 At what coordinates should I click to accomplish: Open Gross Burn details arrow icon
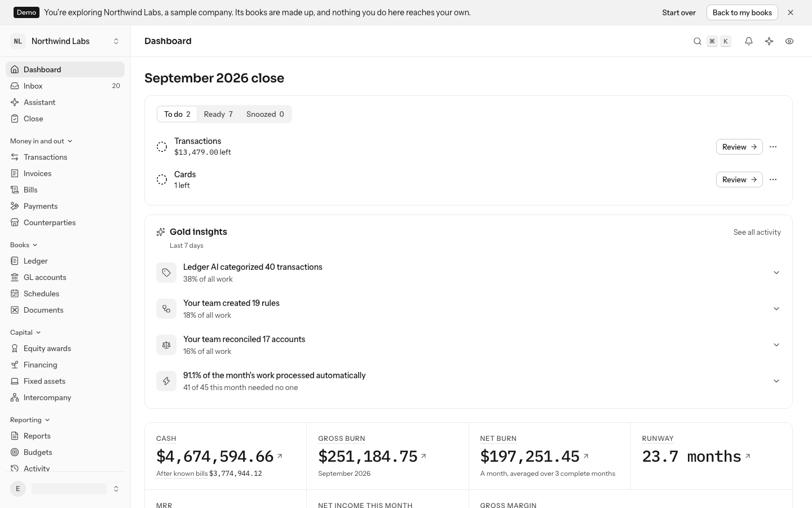tap(423, 456)
